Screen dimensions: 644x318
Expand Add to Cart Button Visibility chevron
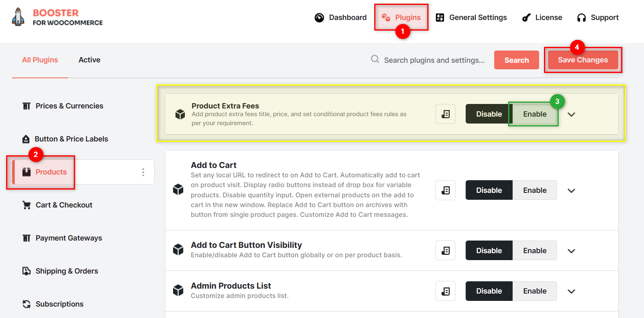coord(571,251)
